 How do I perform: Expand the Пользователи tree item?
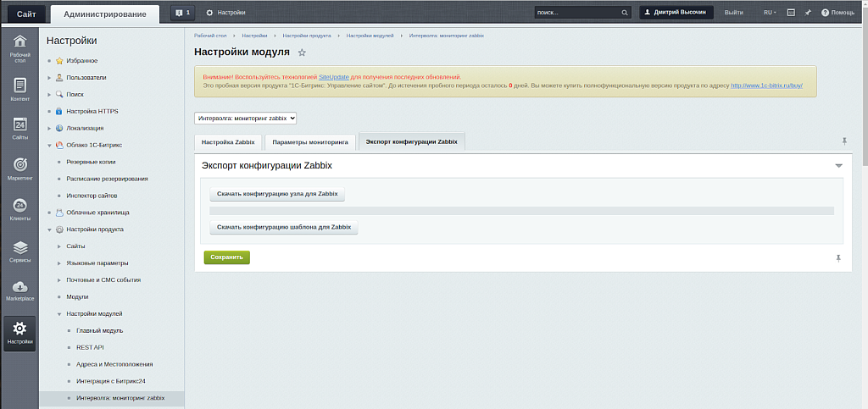(x=49, y=78)
